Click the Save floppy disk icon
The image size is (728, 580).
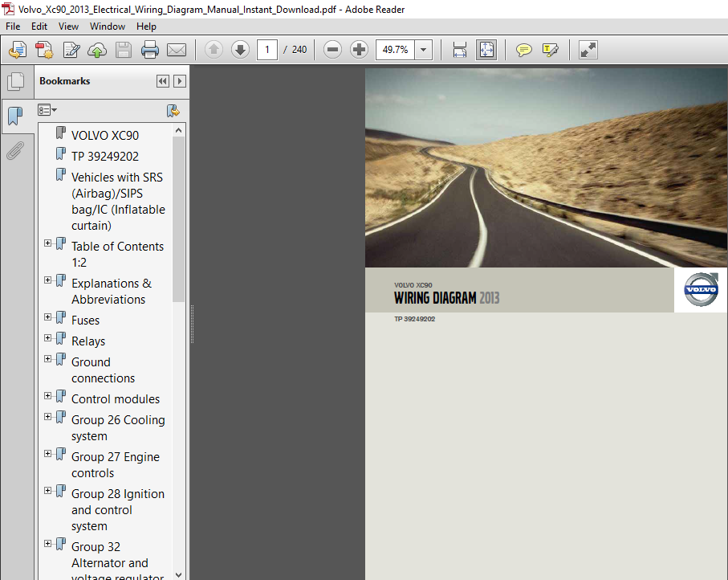click(124, 50)
